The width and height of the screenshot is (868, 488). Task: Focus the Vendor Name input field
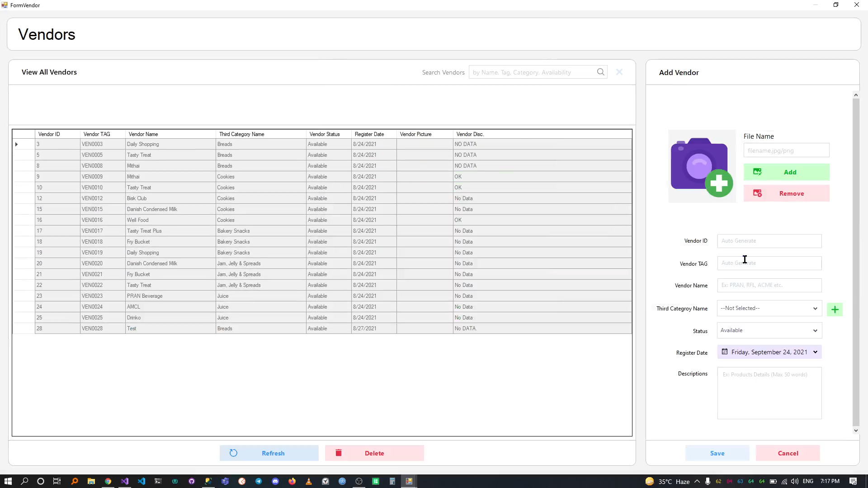coord(769,285)
